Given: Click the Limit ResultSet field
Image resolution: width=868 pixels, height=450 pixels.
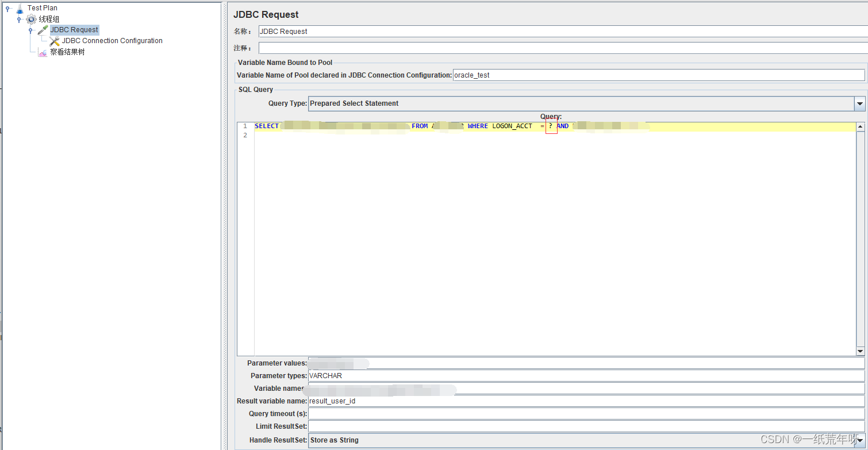Looking at the screenshot, I should click(586, 426).
